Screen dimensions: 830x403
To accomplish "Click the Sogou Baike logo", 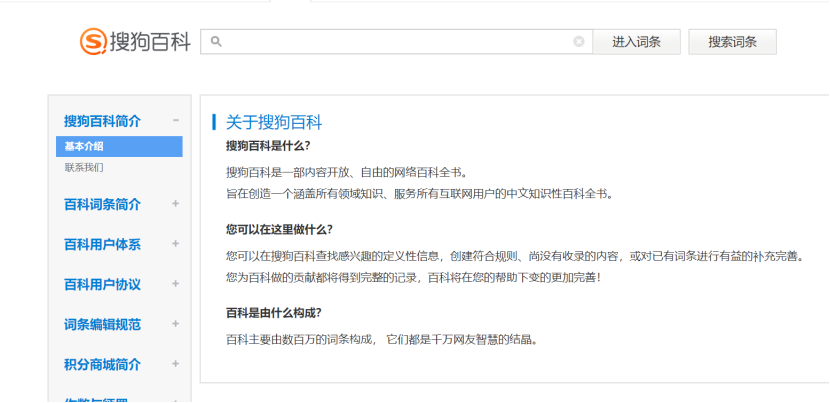I will (x=135, y=41).
